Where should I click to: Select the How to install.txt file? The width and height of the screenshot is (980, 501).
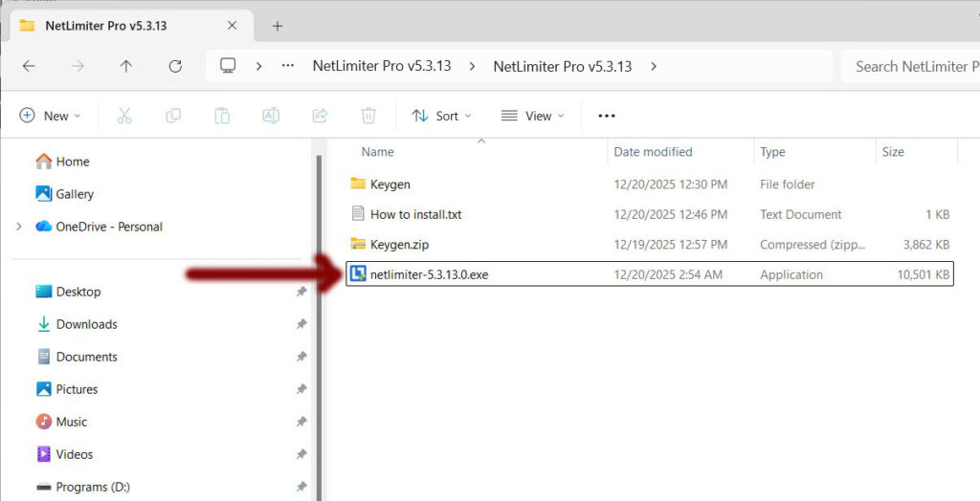pos(415,214)
